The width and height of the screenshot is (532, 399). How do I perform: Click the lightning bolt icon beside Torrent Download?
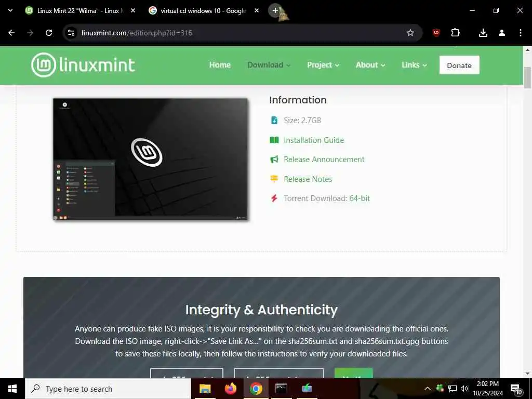pos(274,198)
